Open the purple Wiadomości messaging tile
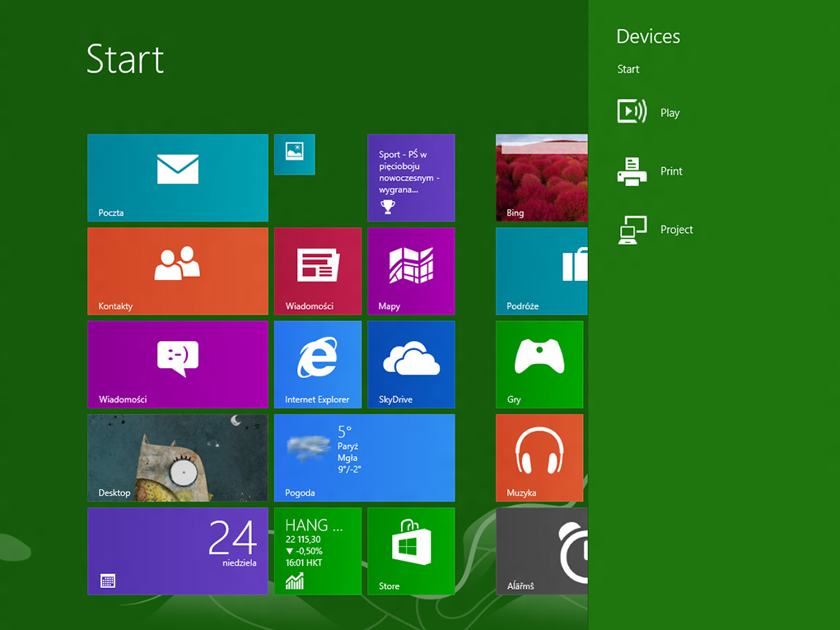Screen dimensions: 840x630 pyautogui.click(x=177, y=364)
